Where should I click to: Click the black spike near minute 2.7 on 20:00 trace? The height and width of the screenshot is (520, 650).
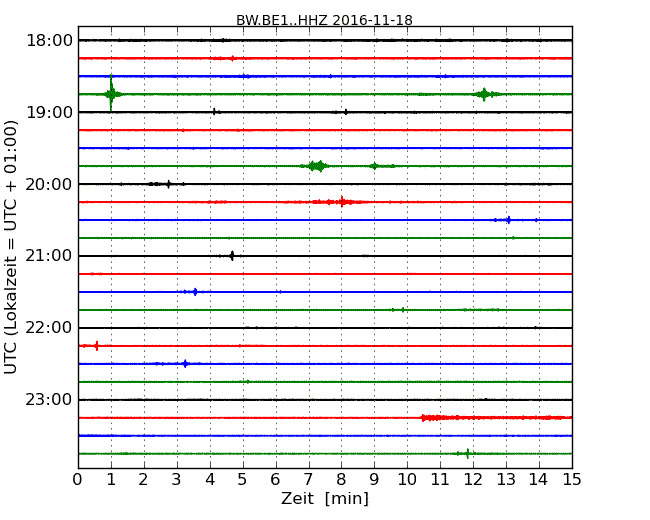coord(168,184)
